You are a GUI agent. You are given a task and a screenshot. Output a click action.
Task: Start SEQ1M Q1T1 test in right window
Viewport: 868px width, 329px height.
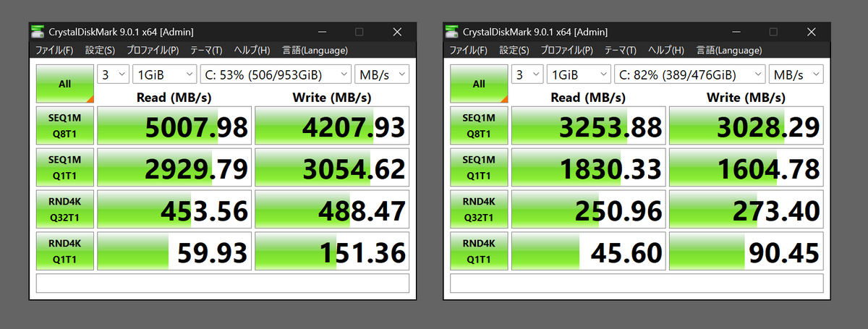(479, 168)
